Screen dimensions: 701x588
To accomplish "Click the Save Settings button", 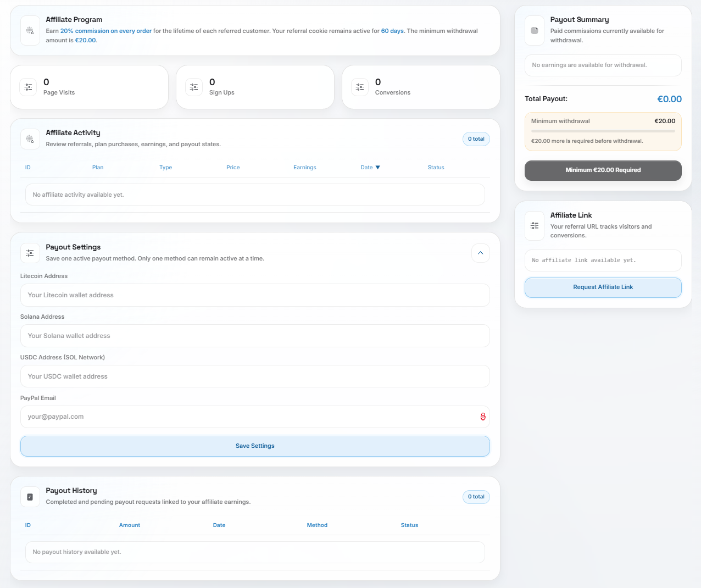I will click(255, 446).
